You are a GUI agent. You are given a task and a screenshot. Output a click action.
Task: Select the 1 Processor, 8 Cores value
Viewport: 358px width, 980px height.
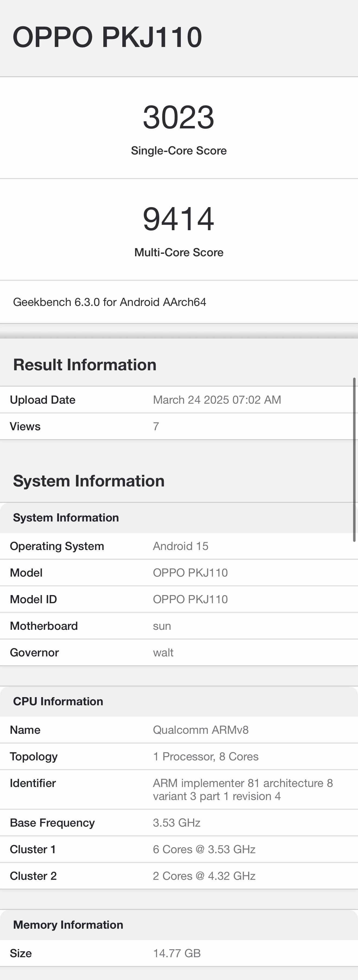pyautogui.click(x=206, y=757)
